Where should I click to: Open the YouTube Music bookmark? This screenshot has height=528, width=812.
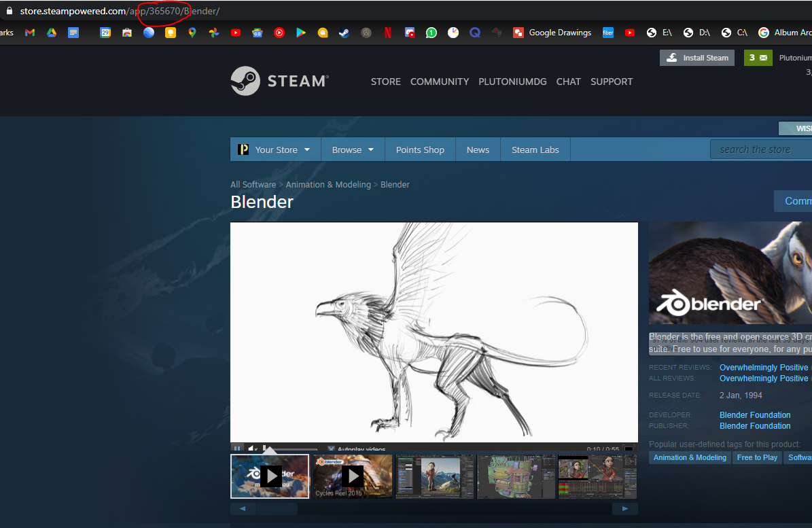(x=279, y=33)
